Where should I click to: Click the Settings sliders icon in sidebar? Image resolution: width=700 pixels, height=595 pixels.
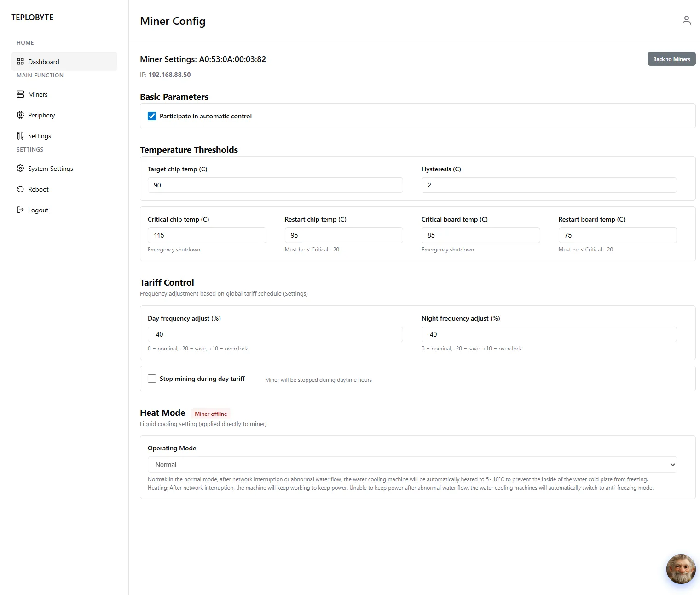coord(20,136)
